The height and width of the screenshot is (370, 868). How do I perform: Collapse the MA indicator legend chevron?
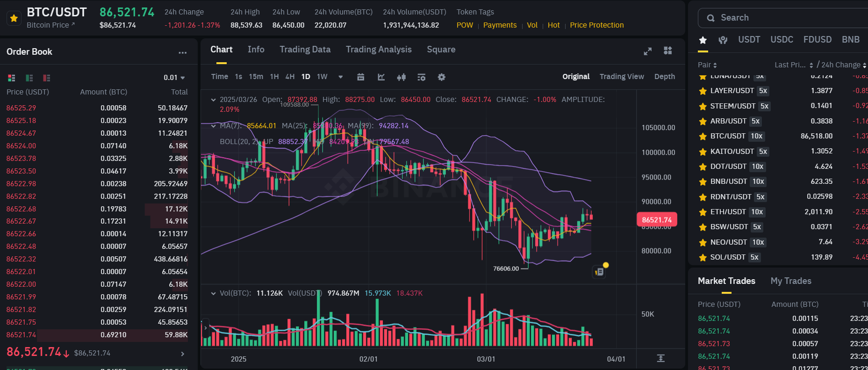coord(214,126)
